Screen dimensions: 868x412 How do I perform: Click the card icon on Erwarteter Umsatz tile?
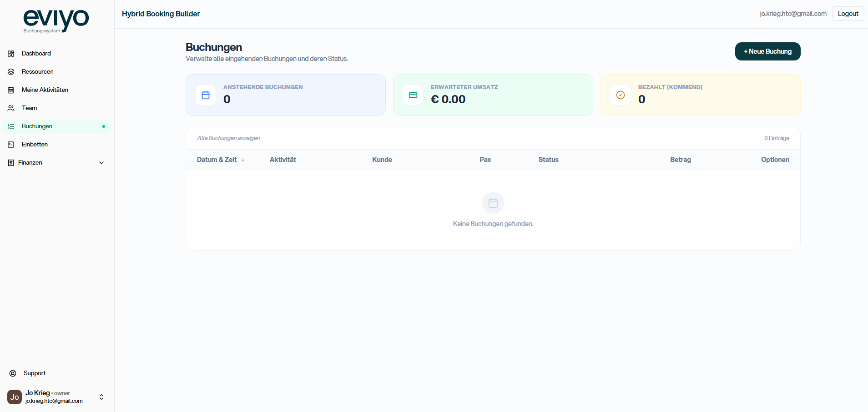point(413,95)
